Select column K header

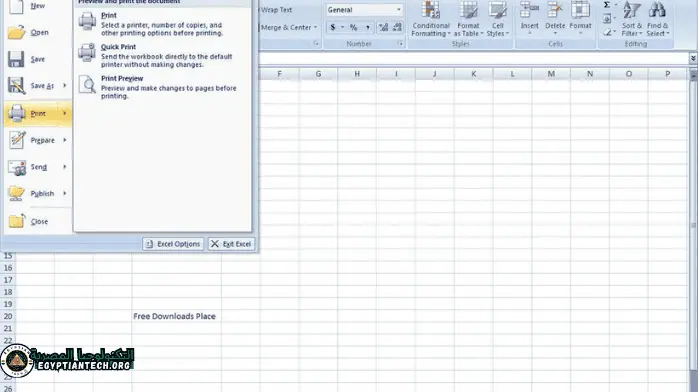(474, 74)
